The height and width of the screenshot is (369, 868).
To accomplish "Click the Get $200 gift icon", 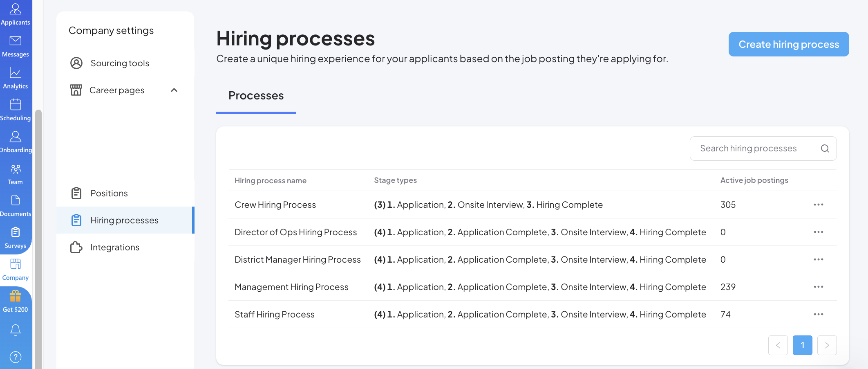I will click(16, 297).
